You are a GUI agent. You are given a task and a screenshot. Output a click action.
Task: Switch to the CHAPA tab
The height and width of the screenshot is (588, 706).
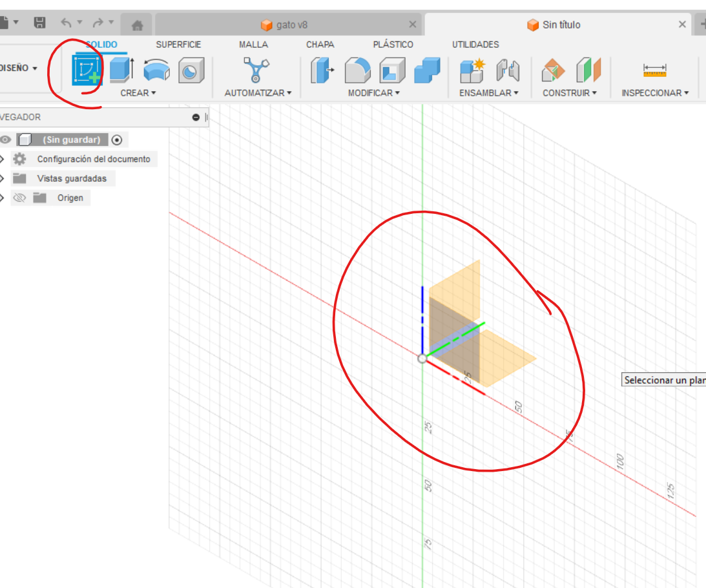(x=320, y=45)
